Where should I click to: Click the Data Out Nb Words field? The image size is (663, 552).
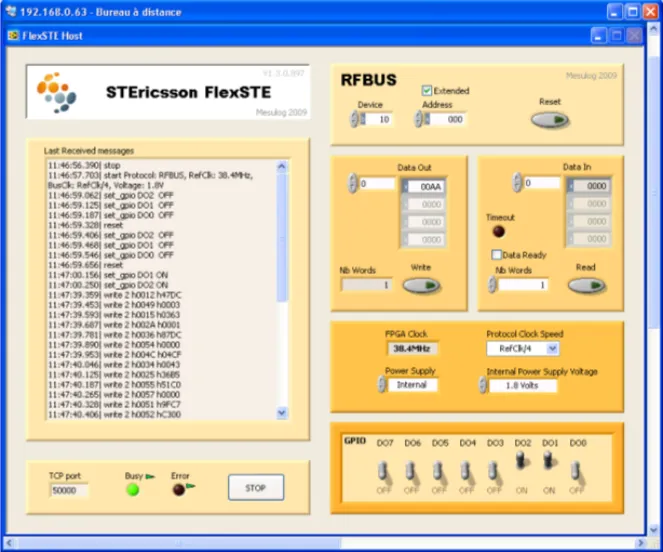tap(367, 285)
